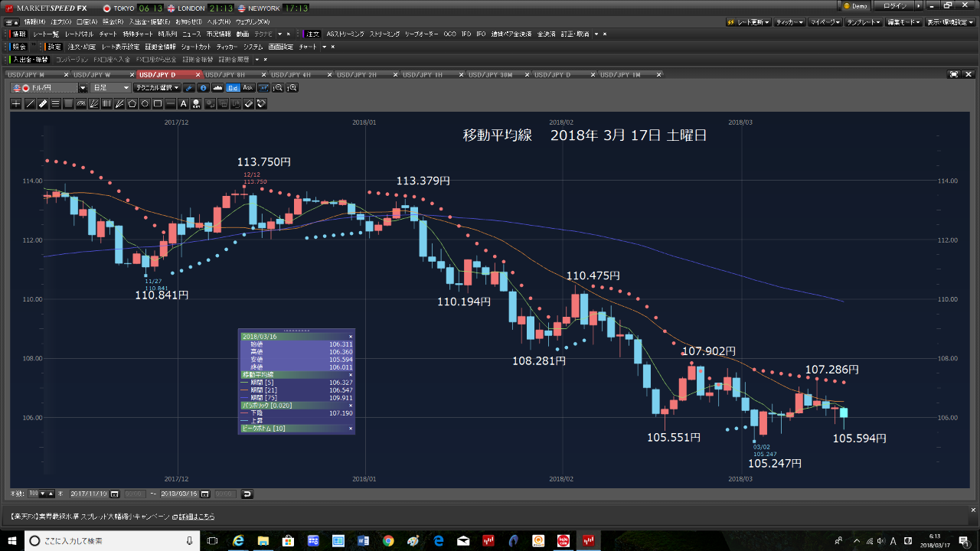Select the eraser tool in the drawing toolbar

tap(249, 103)
